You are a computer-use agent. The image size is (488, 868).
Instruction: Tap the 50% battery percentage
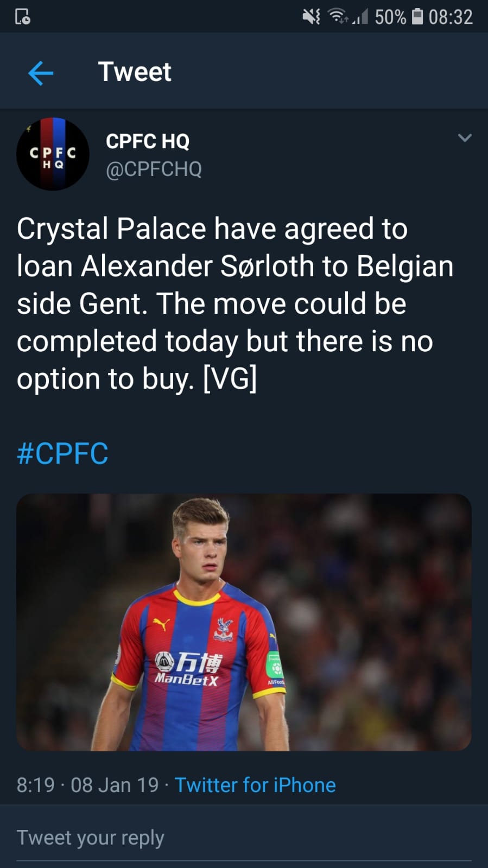[x=390, y=17]
